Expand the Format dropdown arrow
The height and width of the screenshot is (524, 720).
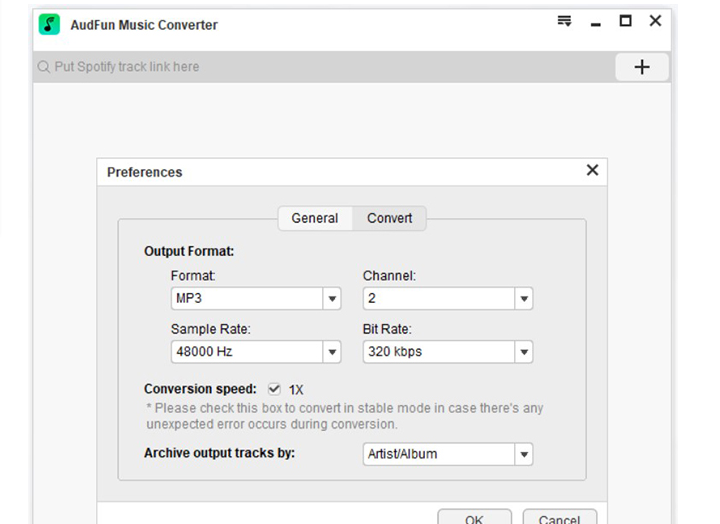[332, 299]
